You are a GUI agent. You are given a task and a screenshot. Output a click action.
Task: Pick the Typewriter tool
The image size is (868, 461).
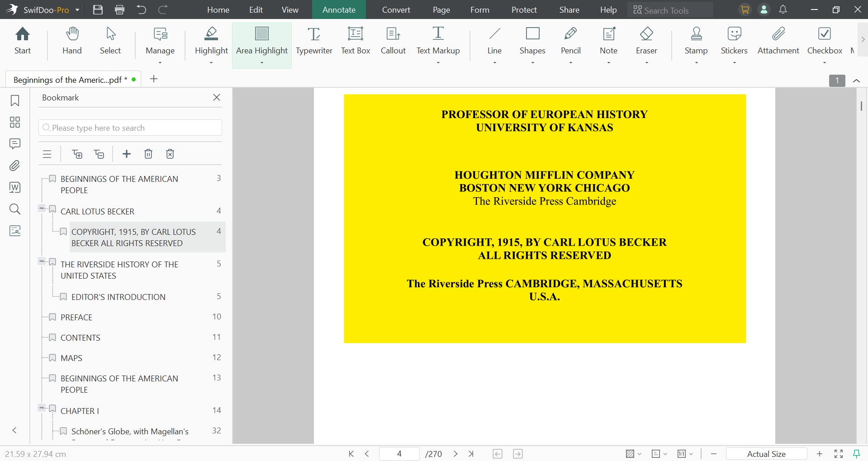[x=314, y=41]
